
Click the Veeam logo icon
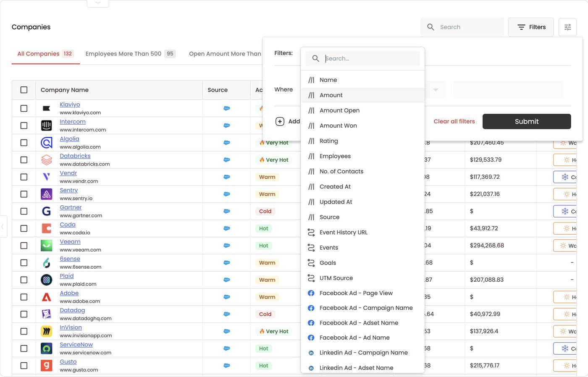click(x=47, y=246)
